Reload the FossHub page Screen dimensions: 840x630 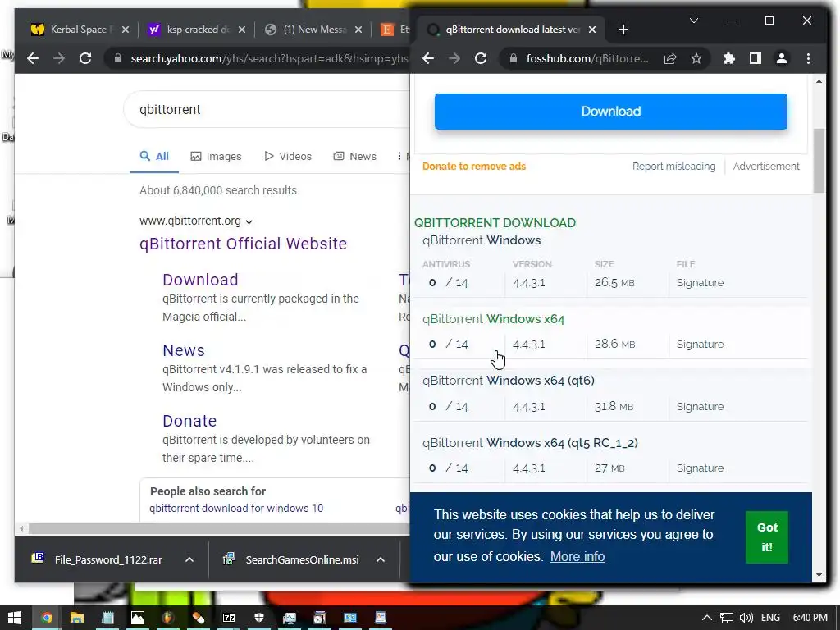coord(481,58)
